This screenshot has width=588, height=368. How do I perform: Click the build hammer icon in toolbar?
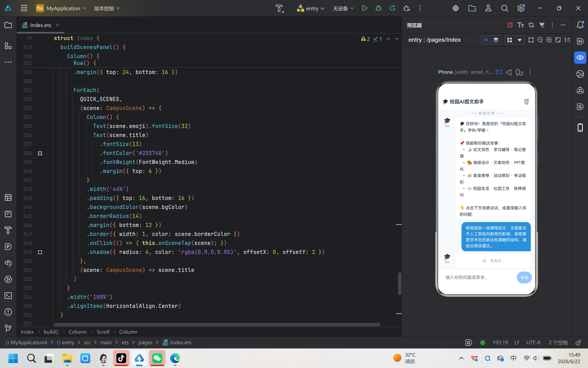pos(280,8)
